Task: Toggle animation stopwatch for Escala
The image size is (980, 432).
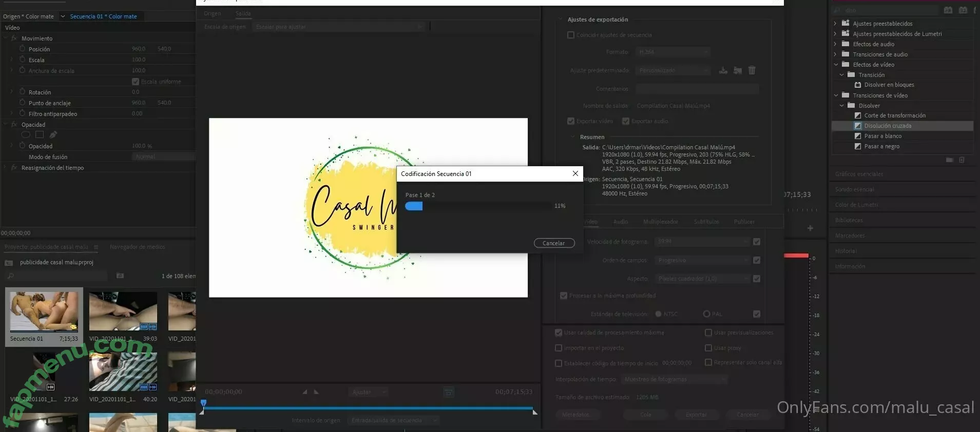Action: coord(22,60)
